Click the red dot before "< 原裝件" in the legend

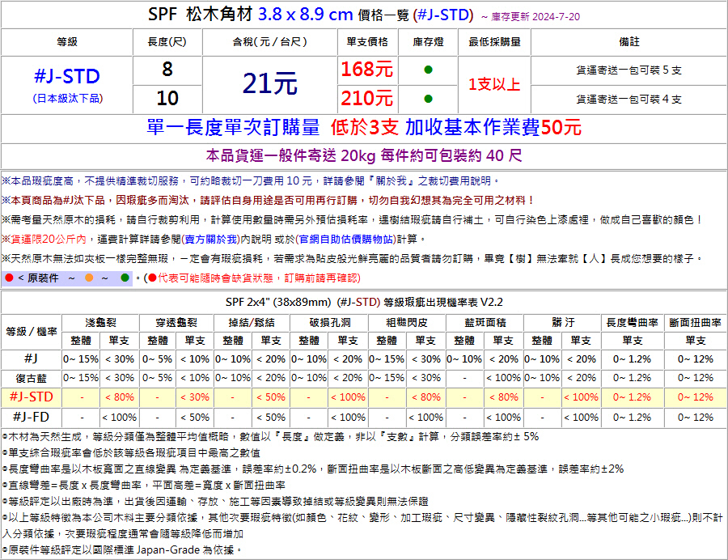[x=9, y=278]
